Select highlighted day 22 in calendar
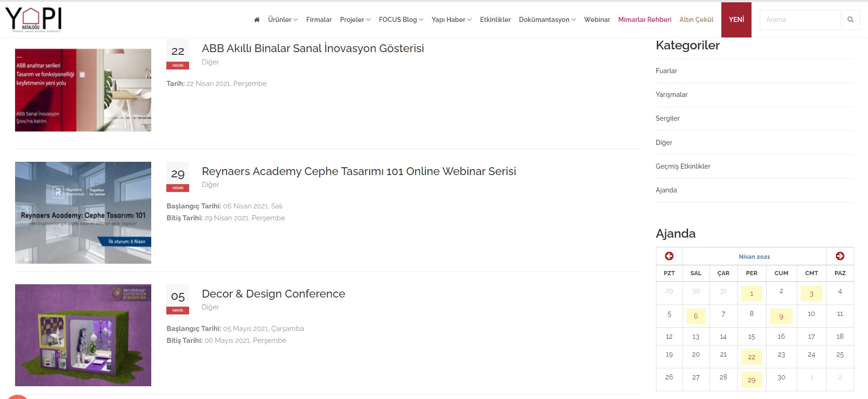The image size is (868, 399). coord(752,357)
